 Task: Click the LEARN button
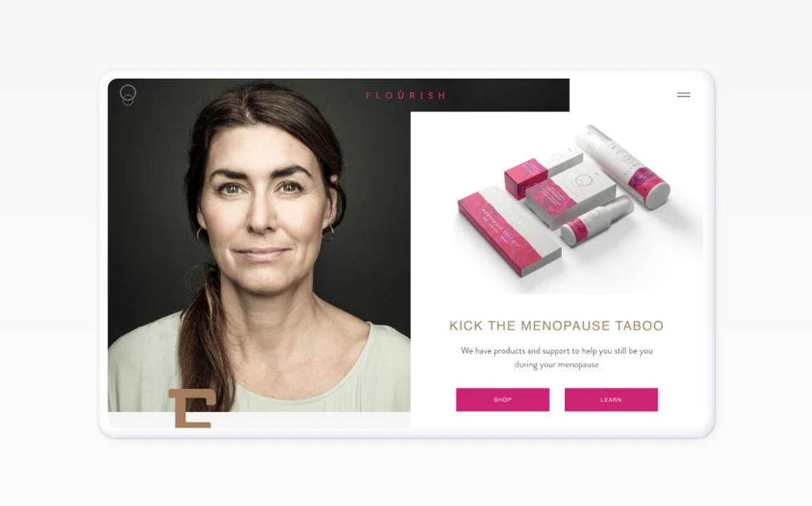point(611,399)
